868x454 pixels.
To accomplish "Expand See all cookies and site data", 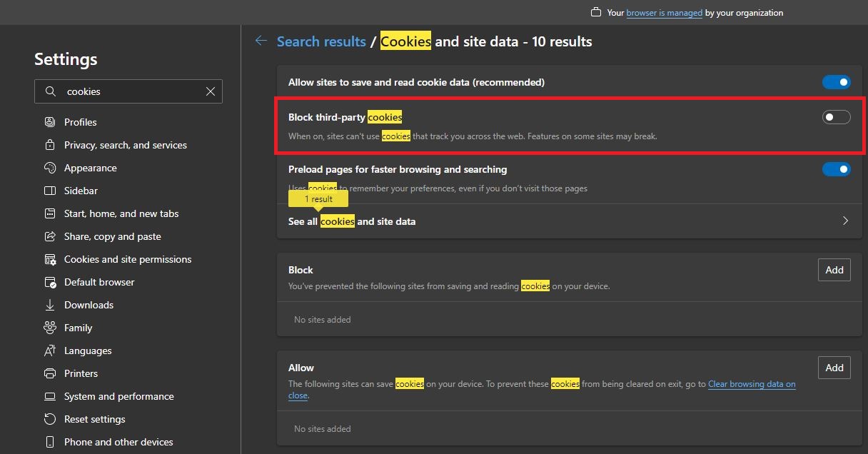I will click(845, 221).
